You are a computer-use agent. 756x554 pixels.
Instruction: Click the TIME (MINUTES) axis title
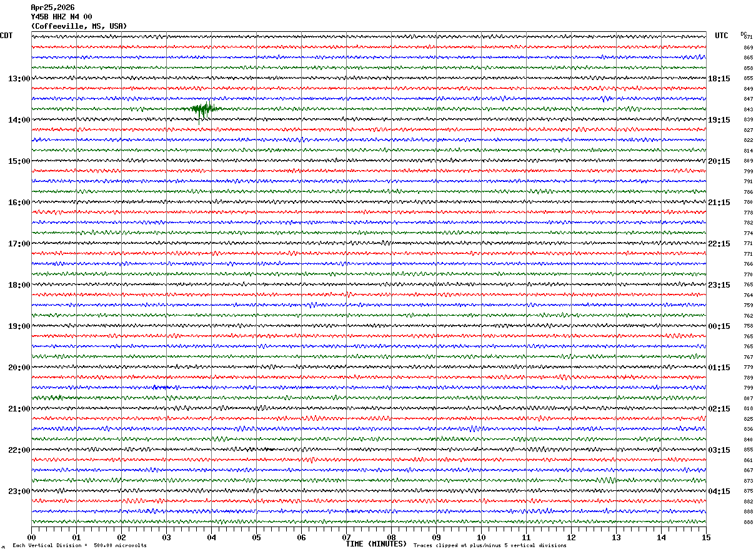click(376, 544)
